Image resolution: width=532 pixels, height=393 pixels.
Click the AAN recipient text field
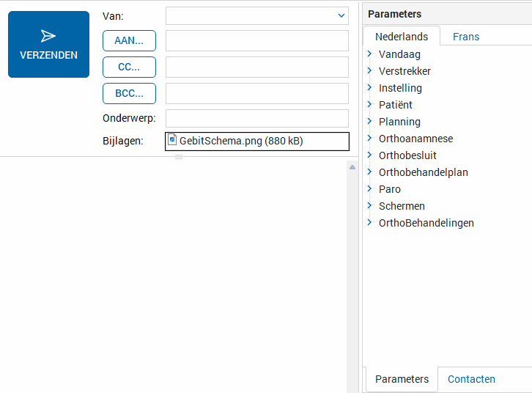coord(257,41)
